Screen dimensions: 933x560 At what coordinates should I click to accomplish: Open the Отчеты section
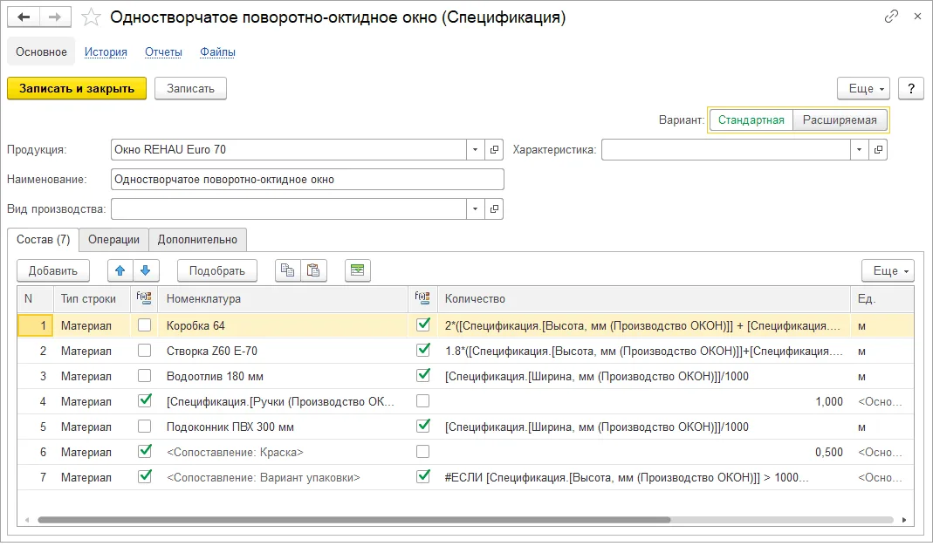click(x=163, y=52)
